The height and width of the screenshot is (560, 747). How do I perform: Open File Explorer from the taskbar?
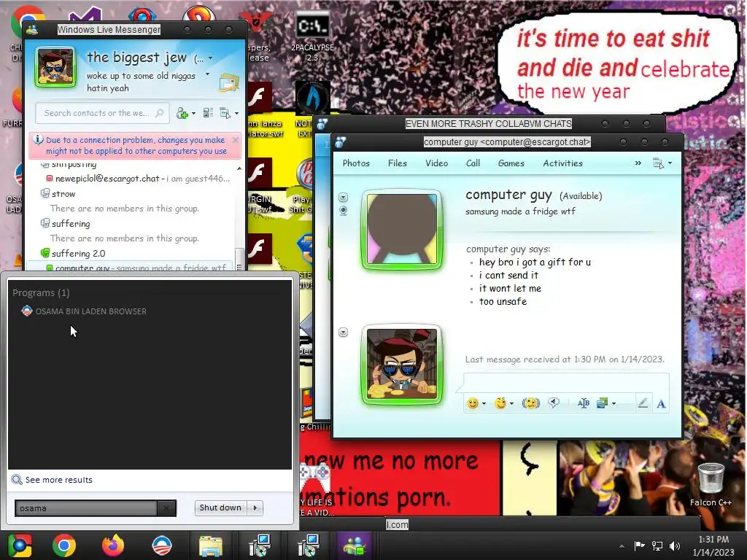coord(211,545)
